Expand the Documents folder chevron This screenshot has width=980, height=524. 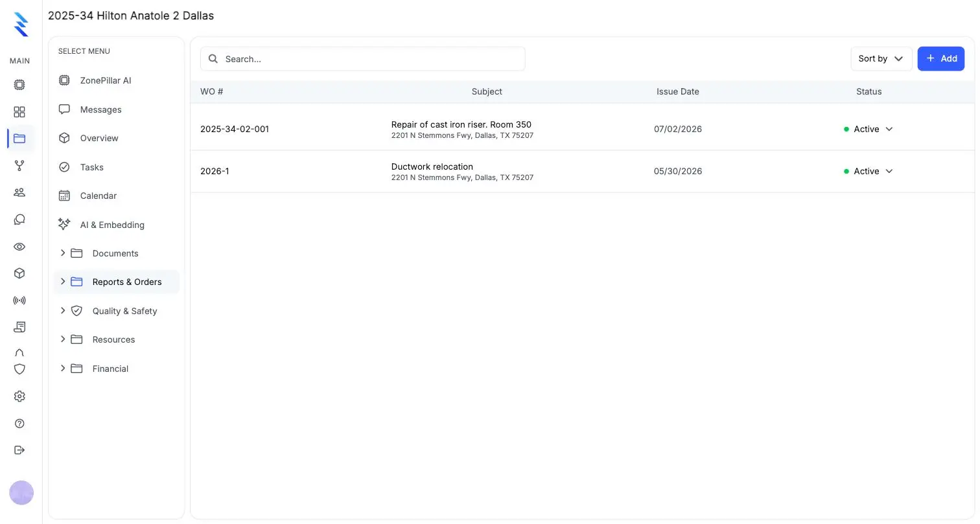pos(63,253)
